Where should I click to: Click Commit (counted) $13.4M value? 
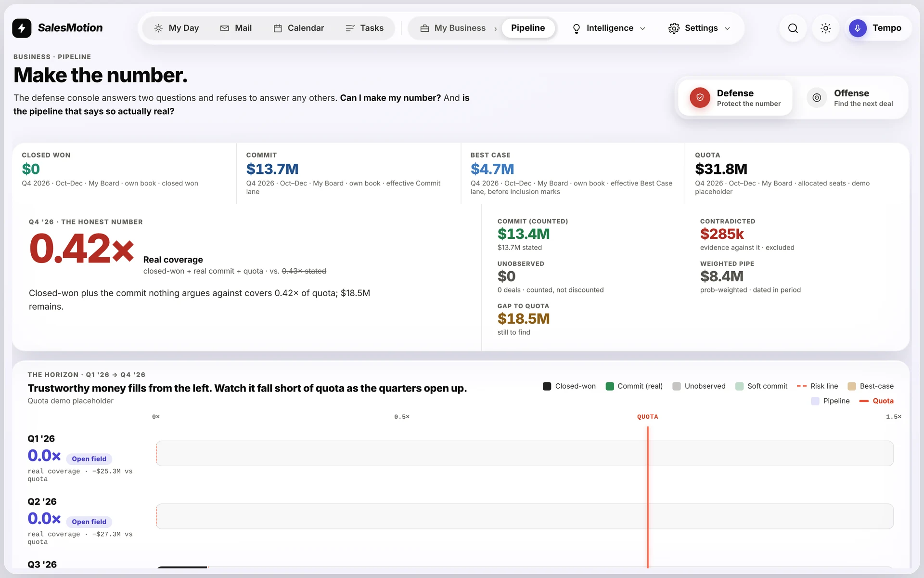[x=524, y=234]
